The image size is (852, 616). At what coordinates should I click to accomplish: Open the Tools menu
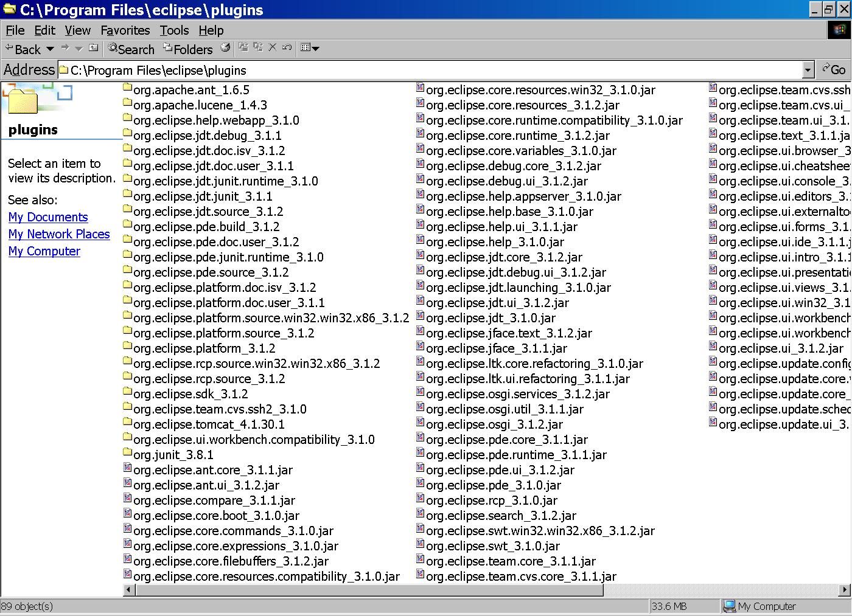174,30
